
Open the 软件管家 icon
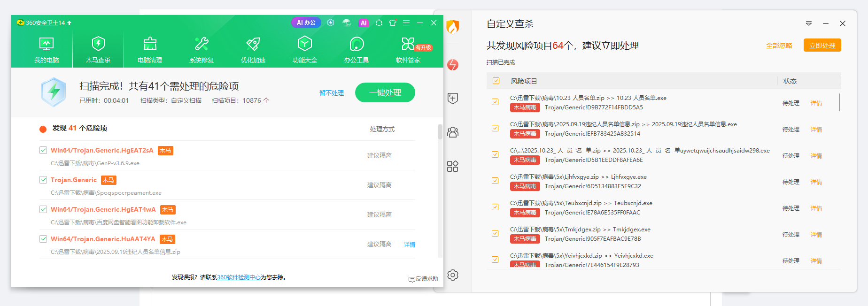pyautogui.click(x=408, y=44)
